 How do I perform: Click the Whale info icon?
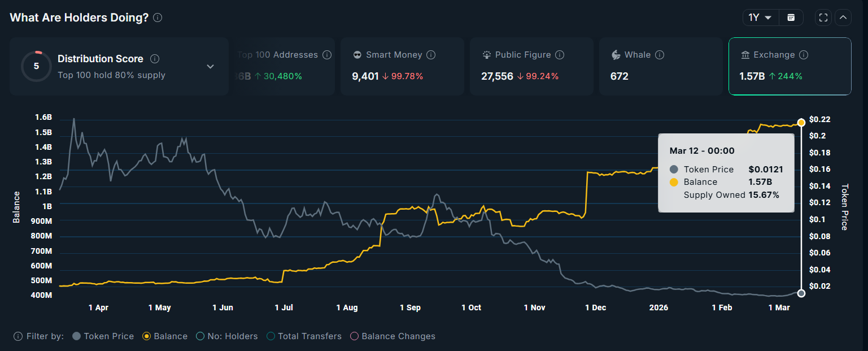[660, 55]
